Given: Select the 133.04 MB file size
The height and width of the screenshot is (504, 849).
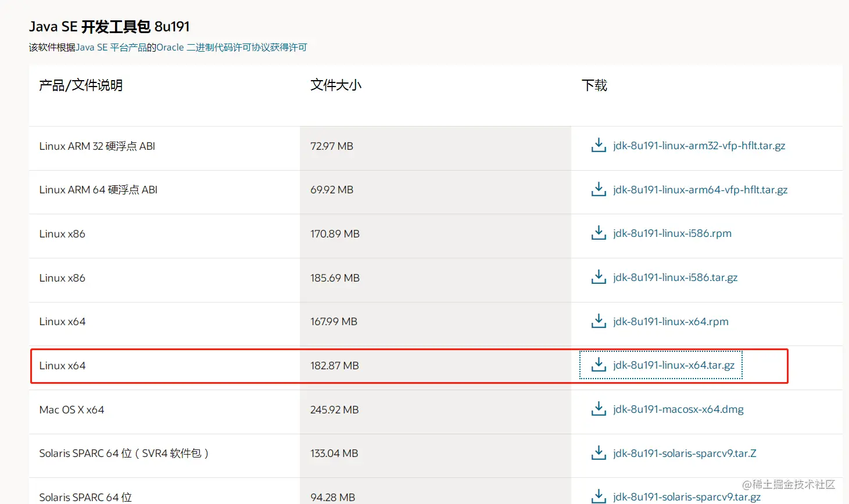Looking at the screenshot, I should pyautogui.click(x=334, y=453).
